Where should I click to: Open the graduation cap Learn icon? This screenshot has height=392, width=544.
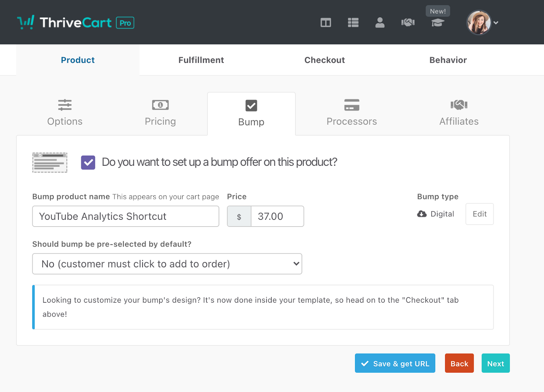point(438,23)
